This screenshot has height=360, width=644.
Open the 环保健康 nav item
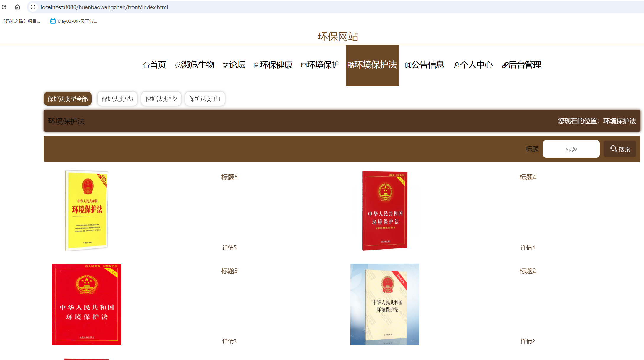pos(273,65)
